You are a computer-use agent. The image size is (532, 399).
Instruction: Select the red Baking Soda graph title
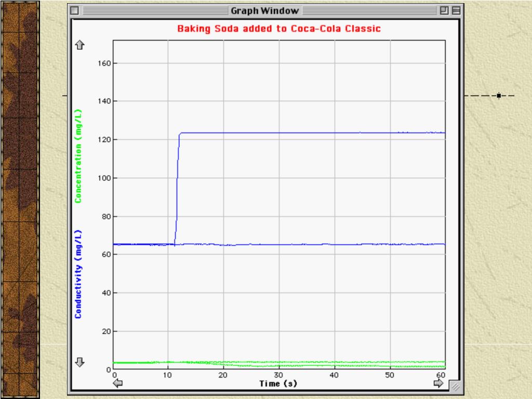pyautogui.click(x=279, y=29)
